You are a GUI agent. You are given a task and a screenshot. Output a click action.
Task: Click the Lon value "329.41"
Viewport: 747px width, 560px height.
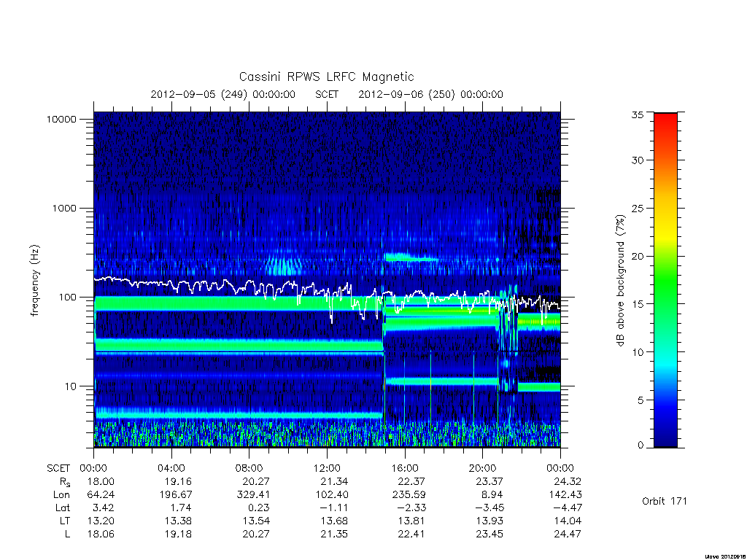[253, 495]
